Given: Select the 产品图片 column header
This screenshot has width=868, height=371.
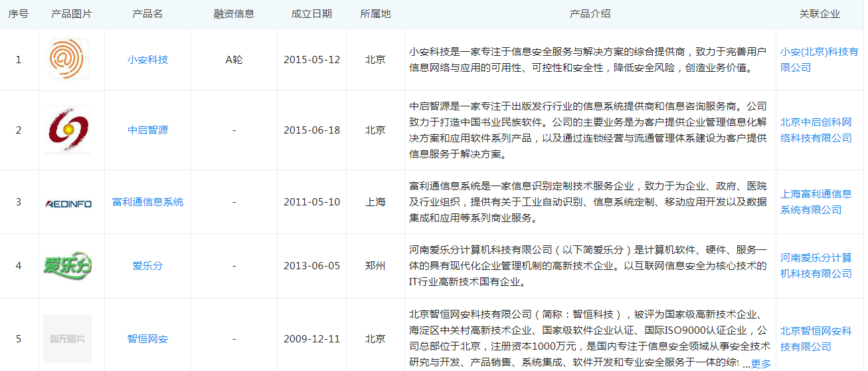Looking at the screenshot, I should click(72, 14).
